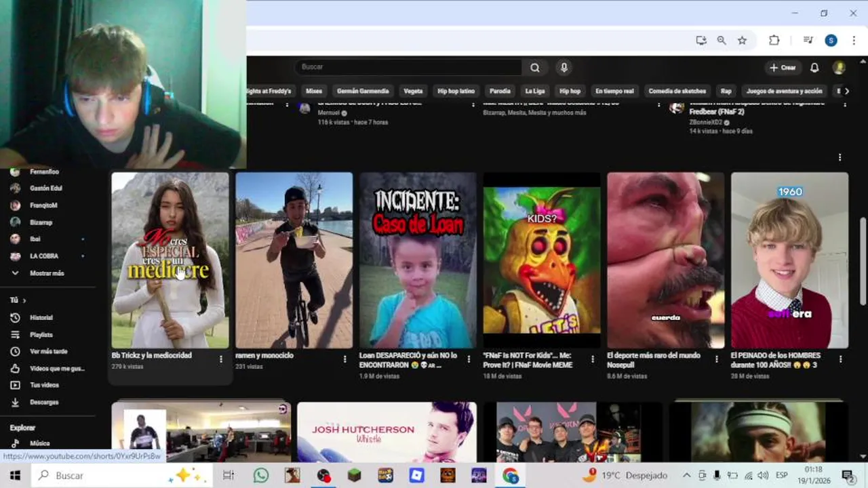Screen dimensions: 868x488
Task: Select the Vegeta filter chip
Action: tap(413, 91)
